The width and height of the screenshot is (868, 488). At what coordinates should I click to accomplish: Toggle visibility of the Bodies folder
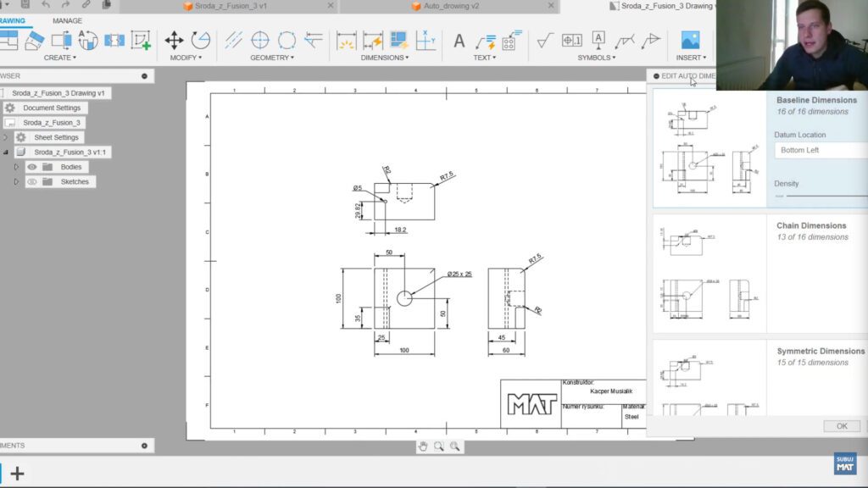tap(31, 167)
